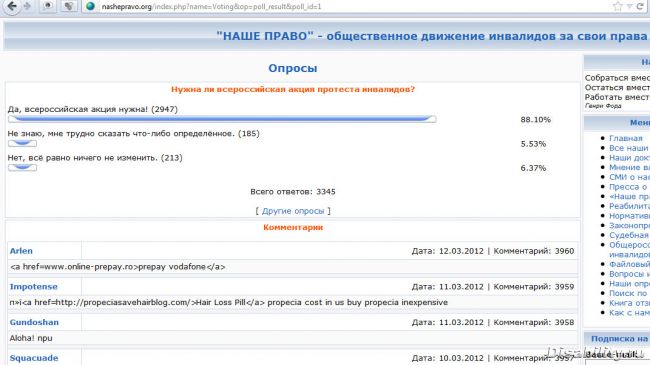Click the option "Не знаю, мне трудно сказать"

133,134
